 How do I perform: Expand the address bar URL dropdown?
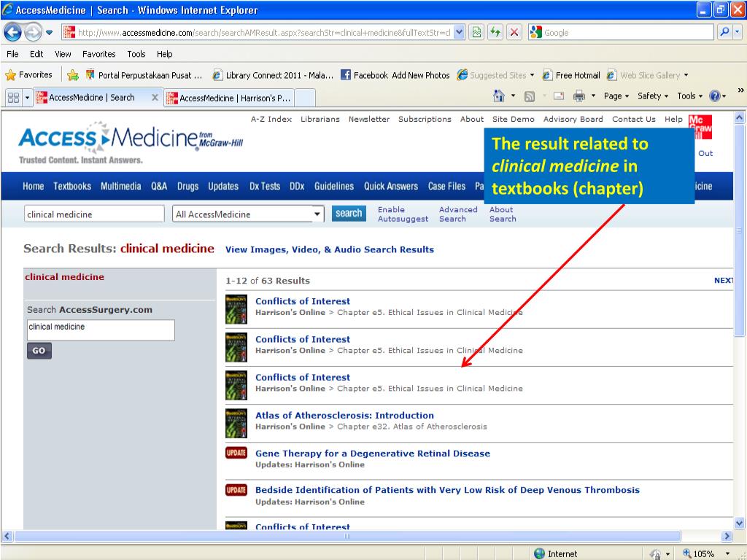(459, 32)
